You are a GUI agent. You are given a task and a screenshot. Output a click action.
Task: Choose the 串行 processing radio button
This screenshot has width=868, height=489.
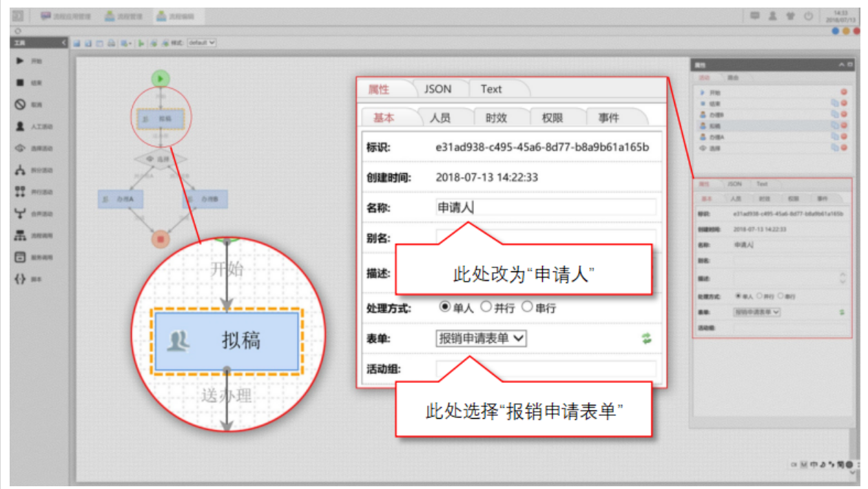[527, 307]
